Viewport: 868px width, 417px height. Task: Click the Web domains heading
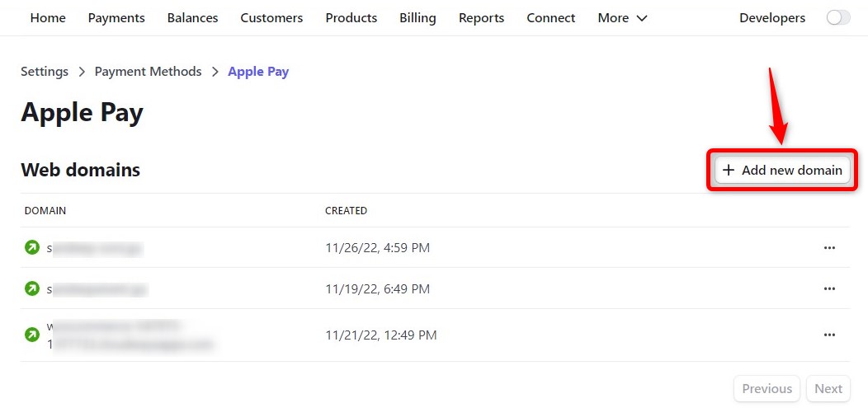[x=80, y=170]
